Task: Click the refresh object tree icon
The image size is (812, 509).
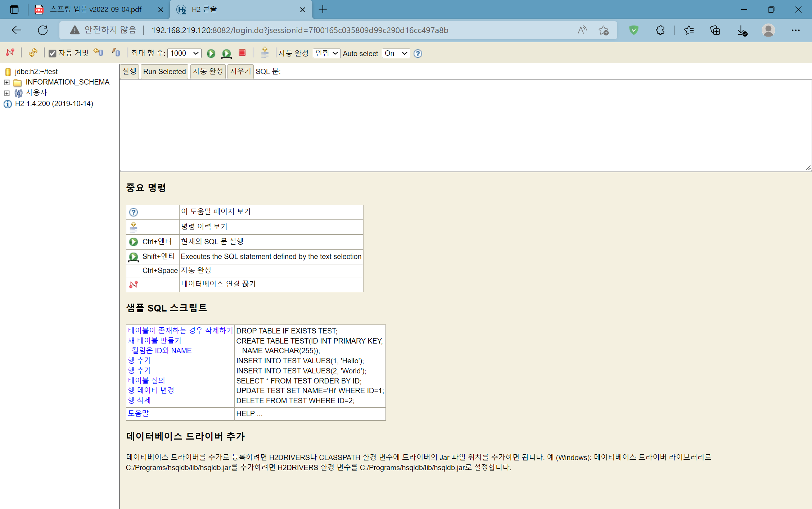Action: click(x=33, y=53)
